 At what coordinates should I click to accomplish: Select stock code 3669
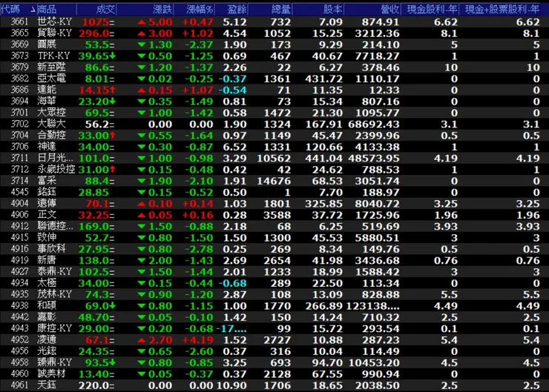[x=19, y=44]
